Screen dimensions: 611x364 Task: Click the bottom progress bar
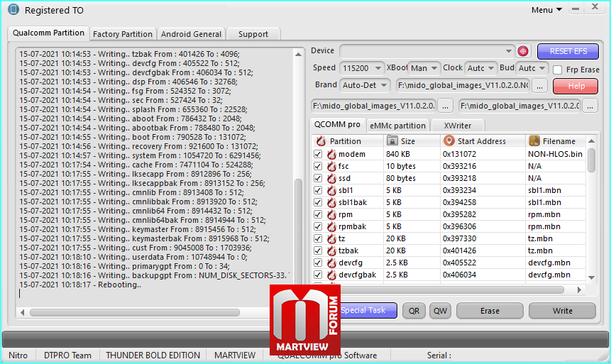(305, 339)
